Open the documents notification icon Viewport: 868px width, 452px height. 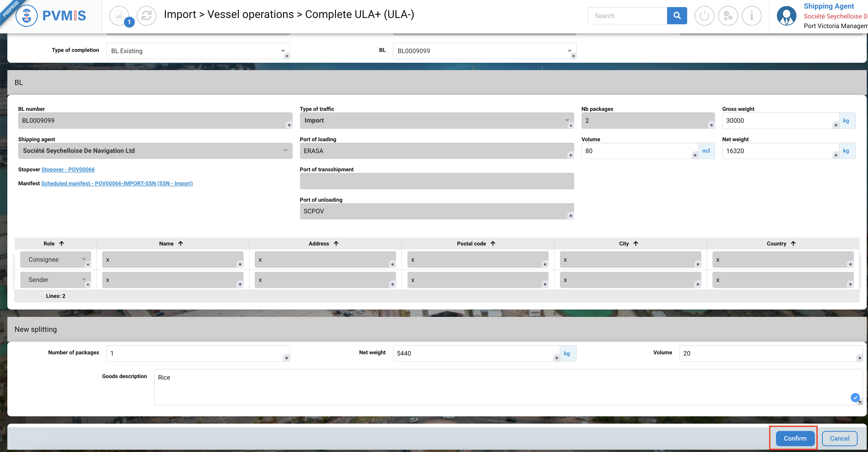[x=119, y=15]
